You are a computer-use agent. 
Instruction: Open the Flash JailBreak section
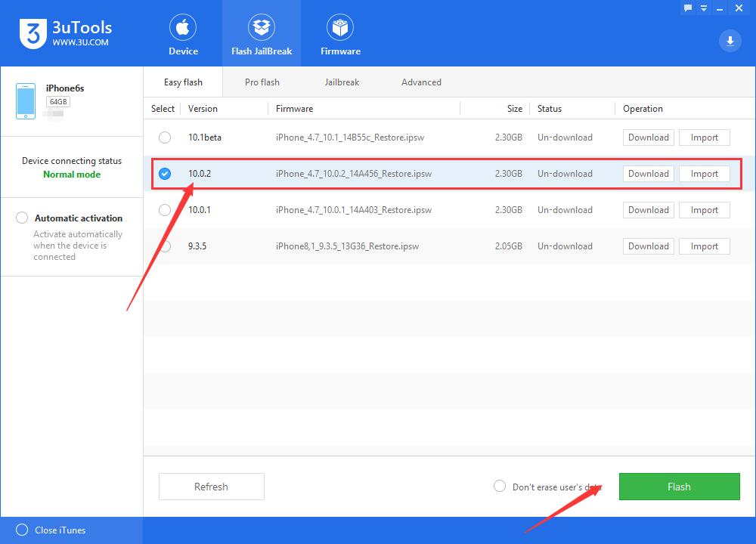tap(262, 35)
